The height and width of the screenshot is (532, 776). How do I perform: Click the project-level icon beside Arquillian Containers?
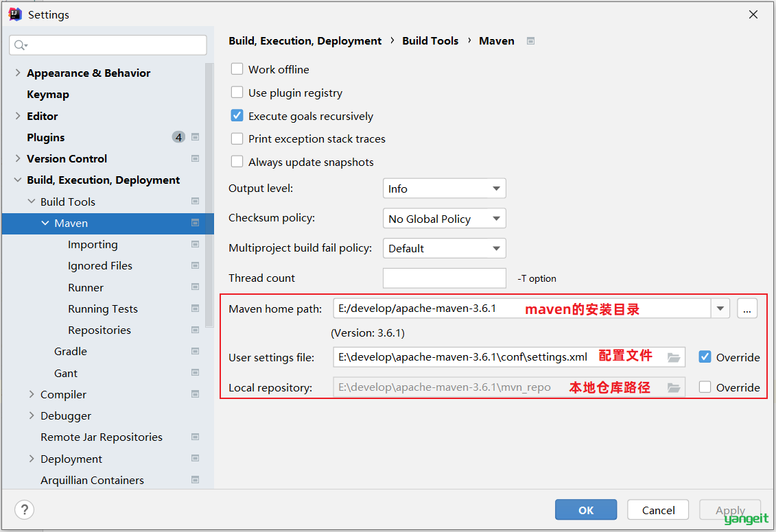click(195, 480)
